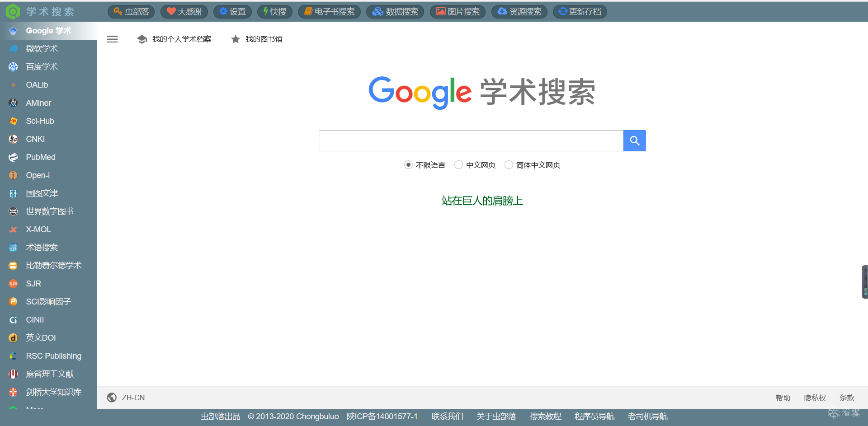Switch to 资源搜索
868x426 pixels.
519,12
